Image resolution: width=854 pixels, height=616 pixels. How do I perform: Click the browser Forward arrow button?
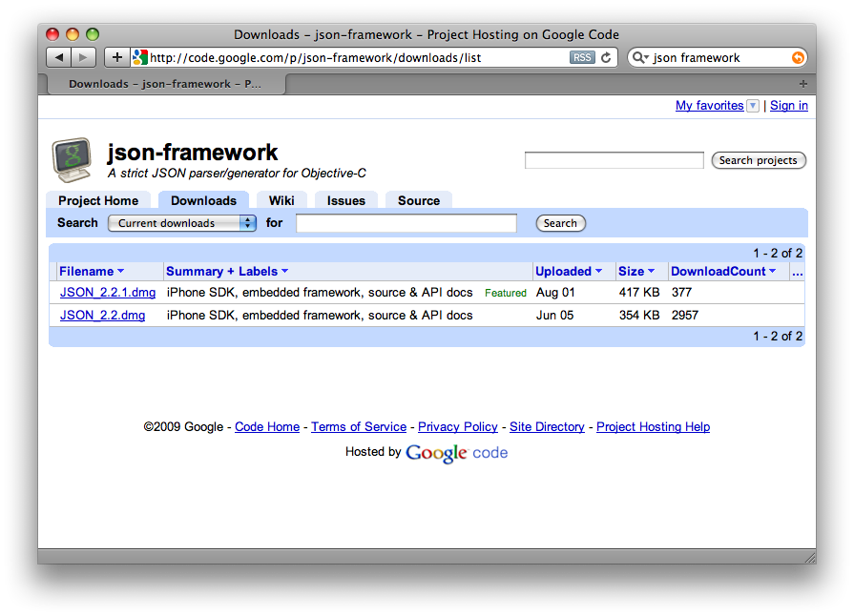pyautogui.click(x=84, y=57)
